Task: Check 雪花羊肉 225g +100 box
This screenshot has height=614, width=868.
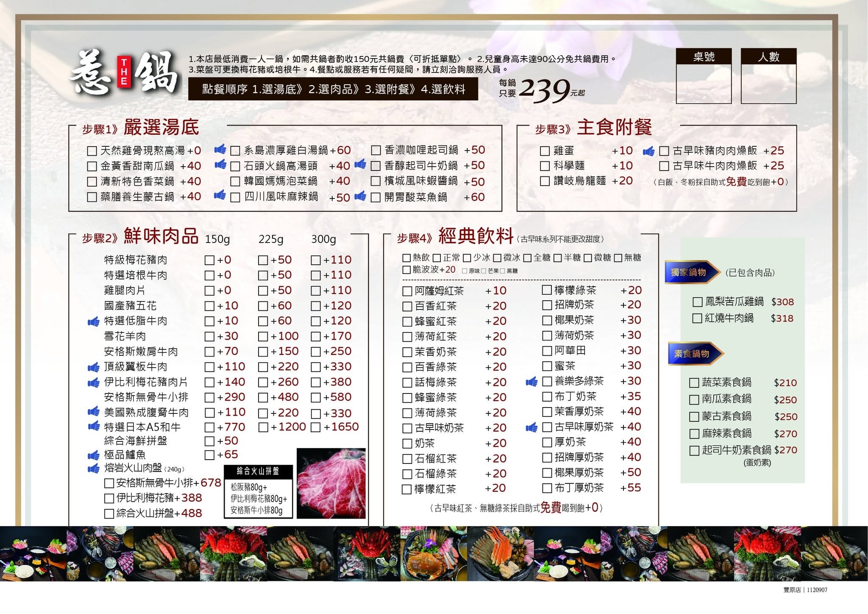Action: pos(263,337)
